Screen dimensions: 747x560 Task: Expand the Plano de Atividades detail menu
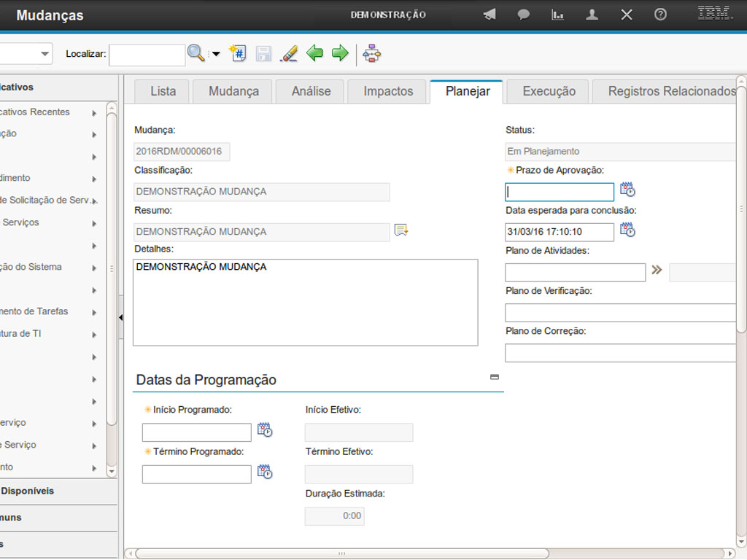pos(657,270)
